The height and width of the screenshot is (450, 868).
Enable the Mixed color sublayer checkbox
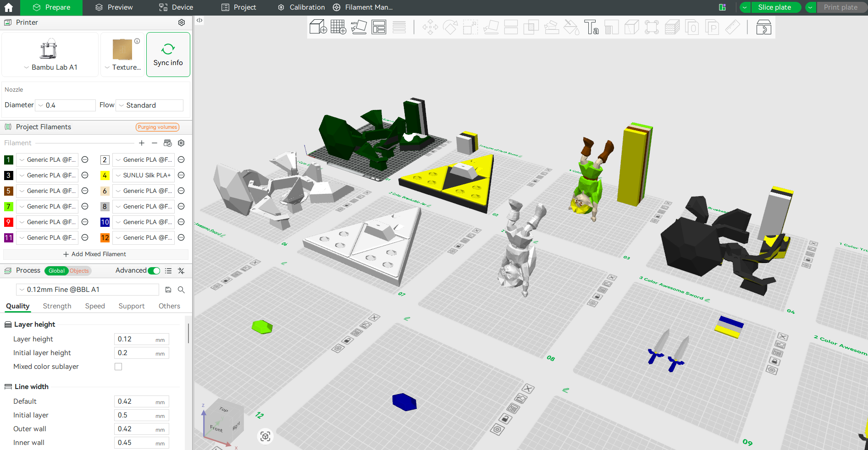[x=118, y=367]
